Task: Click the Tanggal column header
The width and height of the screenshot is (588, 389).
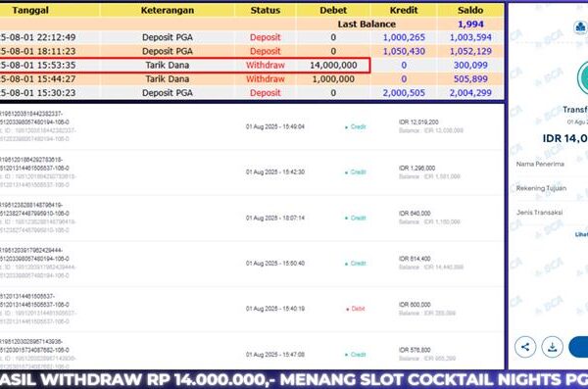Action: (30, 10)
